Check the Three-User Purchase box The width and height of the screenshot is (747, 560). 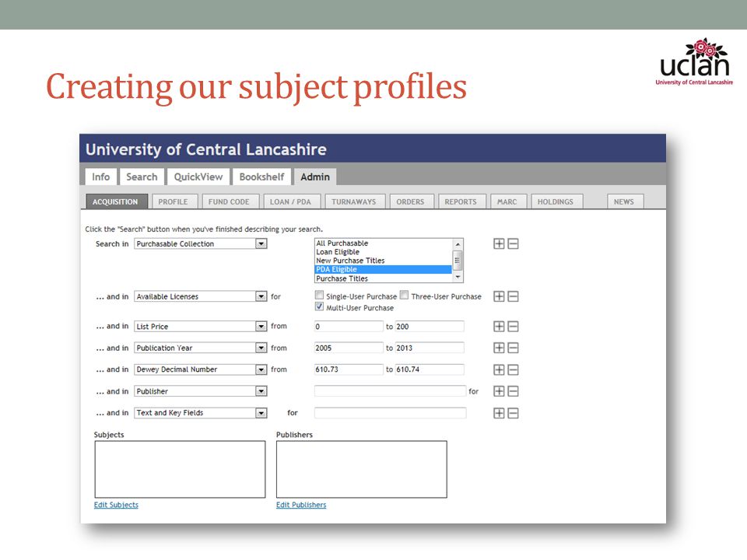[405, 296]
